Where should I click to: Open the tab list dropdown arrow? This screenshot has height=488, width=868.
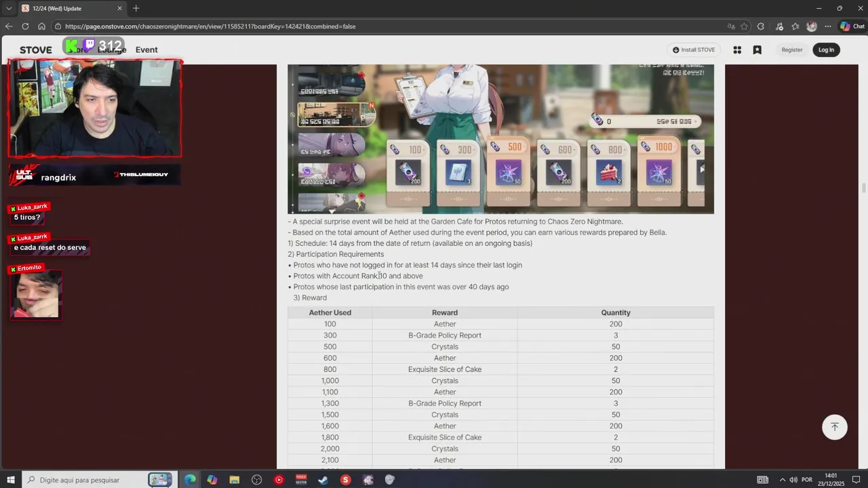(8, 8)
